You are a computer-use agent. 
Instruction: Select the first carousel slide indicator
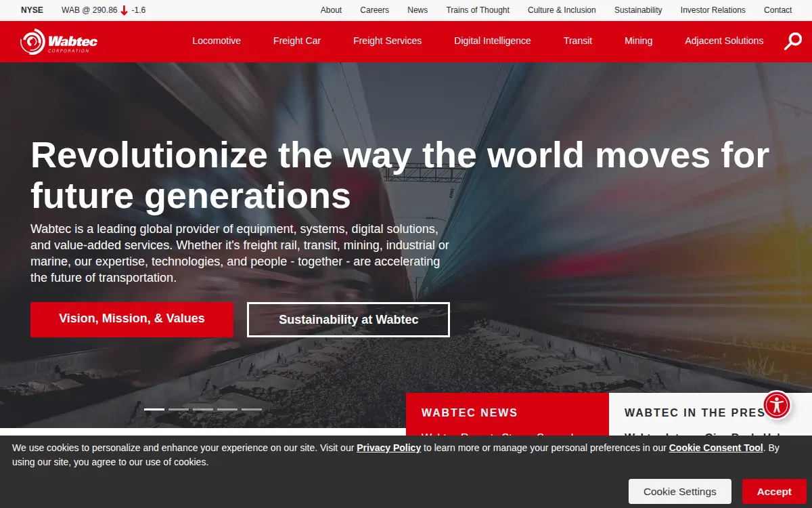[x=154, y=409]
